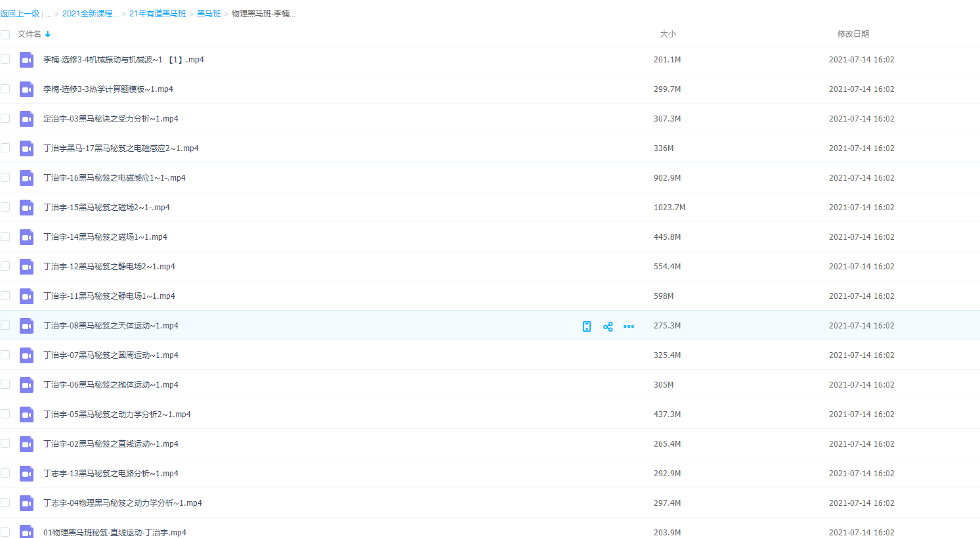Click video icon for 丁治宇-05黑马秘笈之动力学分析2 file
The height and width of the screenshot is (538, 980).
point(26,415)
